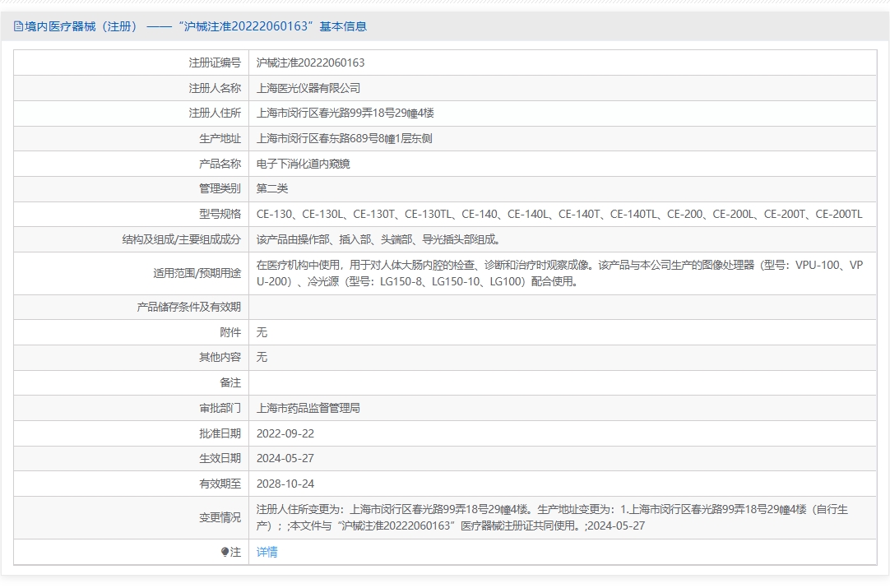This screenshot has height=588, width=890.
Task: Click the 生效日期 label
Action: (220, 458)
